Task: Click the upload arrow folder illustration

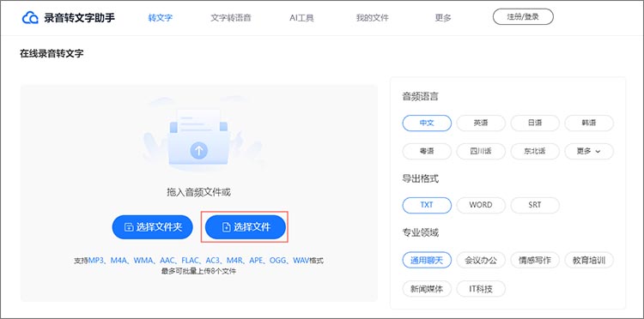Action: click(x=199, y=137)
